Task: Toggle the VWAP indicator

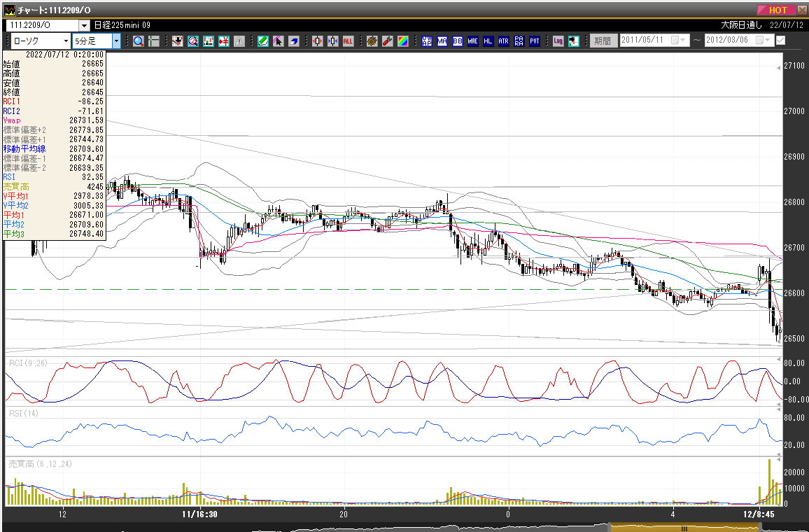Action: point(427,41)
